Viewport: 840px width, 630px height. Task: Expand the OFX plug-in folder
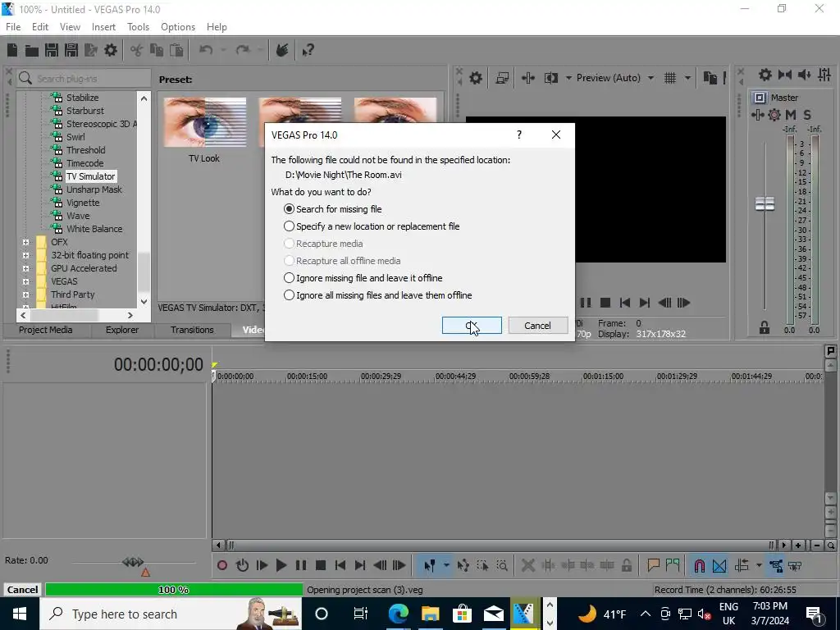[x=25, y=242]
